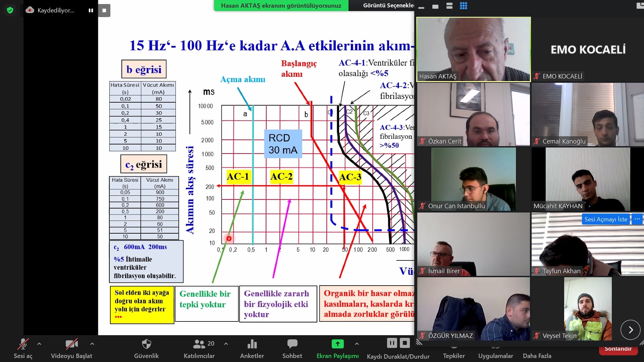Click muted mic icon on EMO KOCAELİ
The height and width of the screenshot is (362, 644).
click(537, 76)
